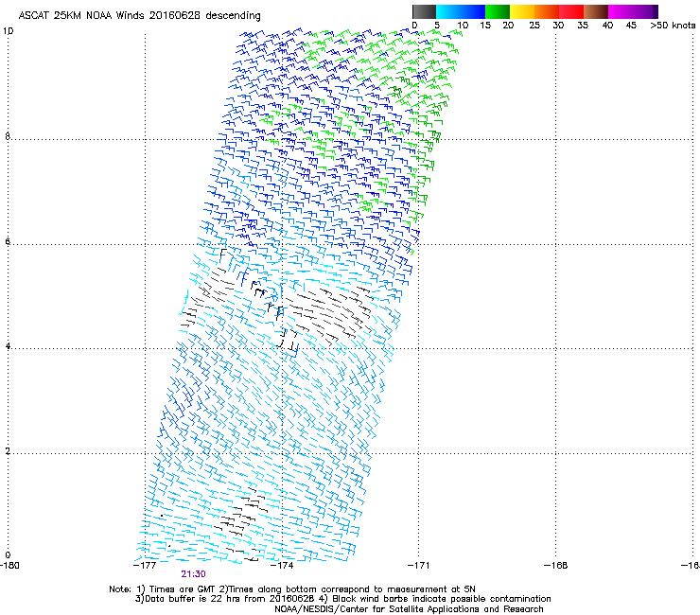
Task: Click the latitude axis label '4'
Action: click(8, 346)
